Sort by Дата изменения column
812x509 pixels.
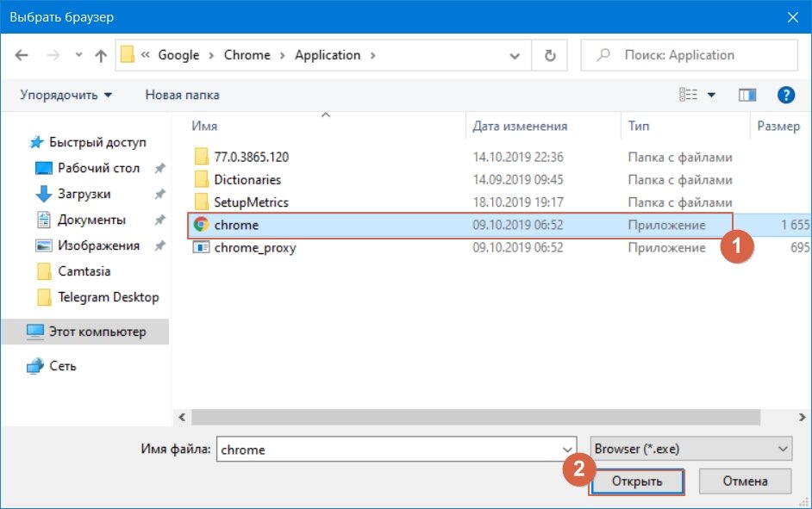pyautogui.click(x=520, y=127)
